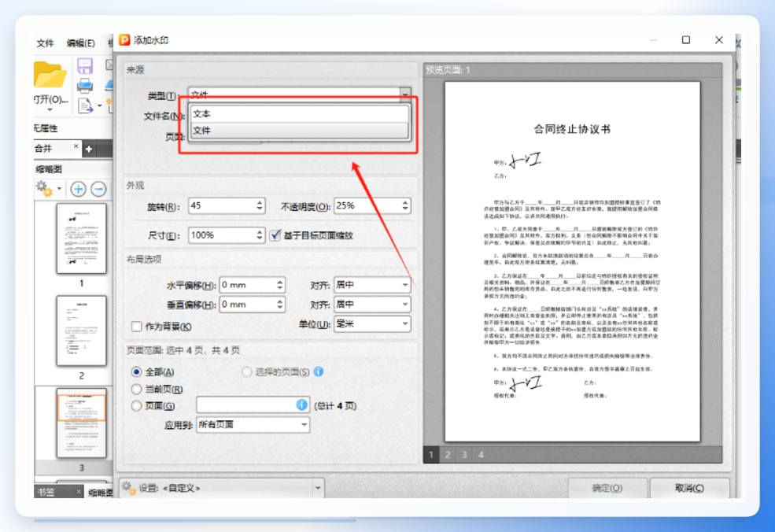Viewport: 775px width, 532px height.
Task: Zoom out thumbnails with minus icon
Action: (x=98, y=189)
